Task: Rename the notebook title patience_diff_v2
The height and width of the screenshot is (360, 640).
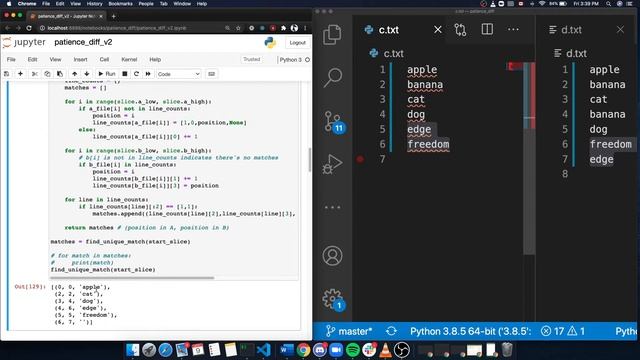Action: (83, 42)
